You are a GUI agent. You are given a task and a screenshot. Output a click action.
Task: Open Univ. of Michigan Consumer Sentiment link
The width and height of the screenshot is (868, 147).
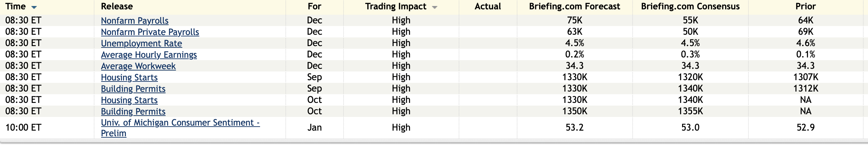180,123
